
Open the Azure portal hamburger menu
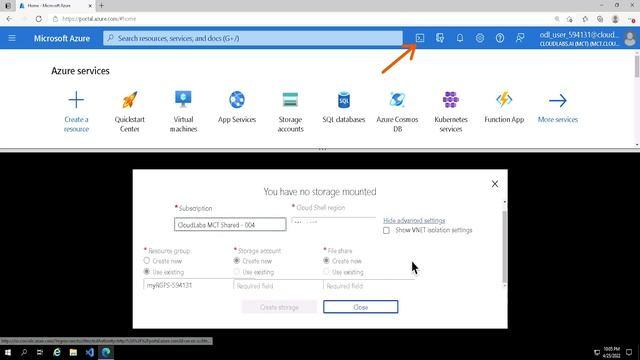point(12,38)
